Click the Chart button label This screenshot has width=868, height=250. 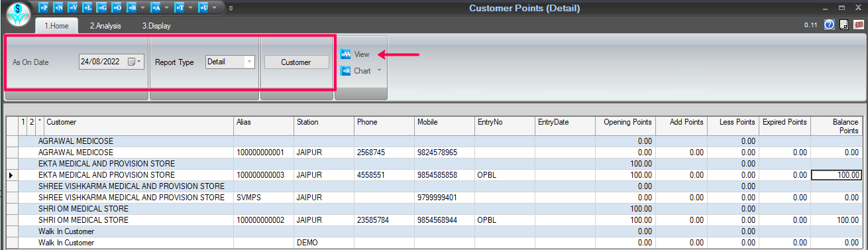point(362,71)
